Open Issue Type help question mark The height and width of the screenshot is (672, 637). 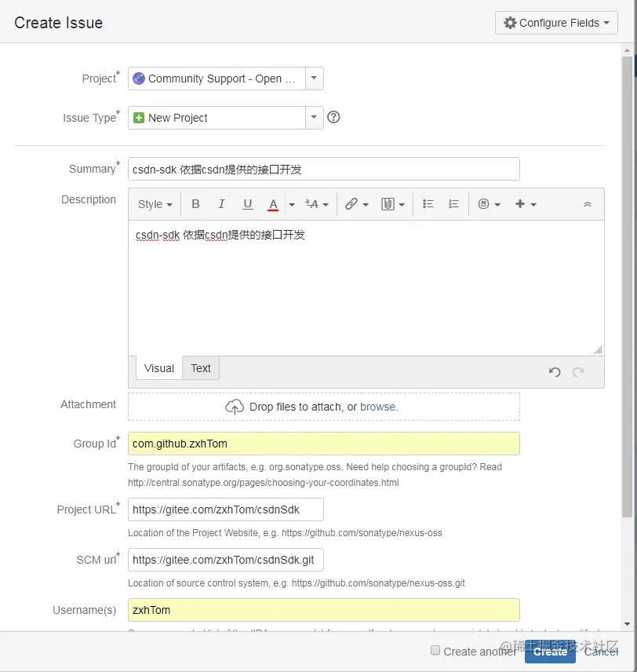[333, 117]
